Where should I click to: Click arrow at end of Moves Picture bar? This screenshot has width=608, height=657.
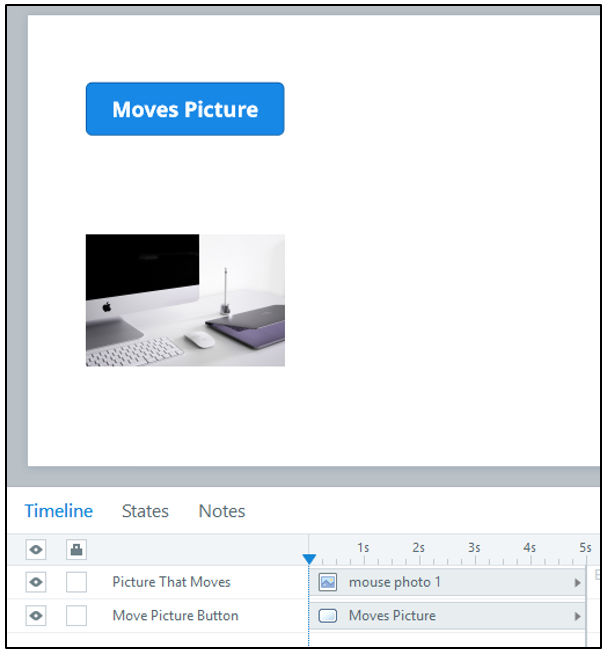pos(577,616)
